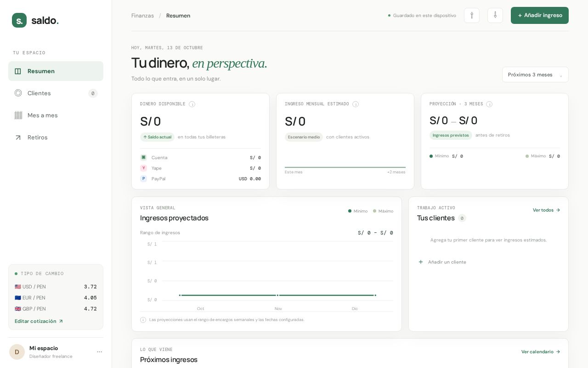Show info for Dinero disponible
Viewport: 588px width, 368px height.
point(192,104)
